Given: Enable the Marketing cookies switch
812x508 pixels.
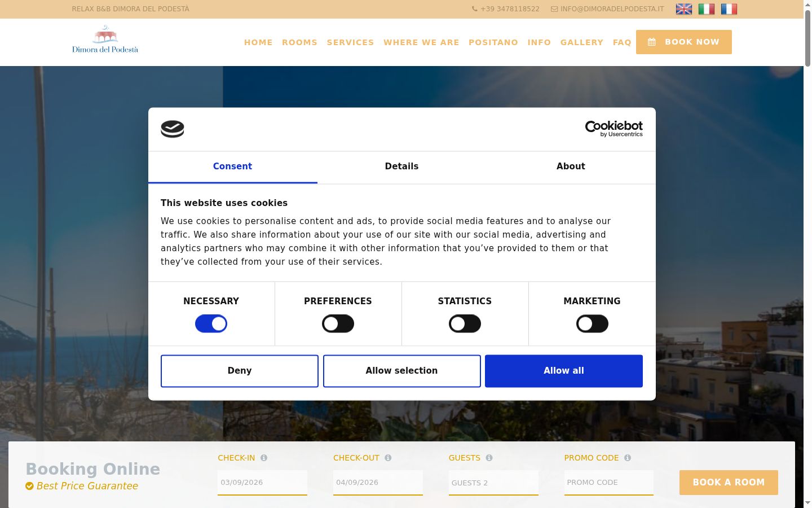Looking at the screenshot, I should pyautogui.click(x=592, y=323).
